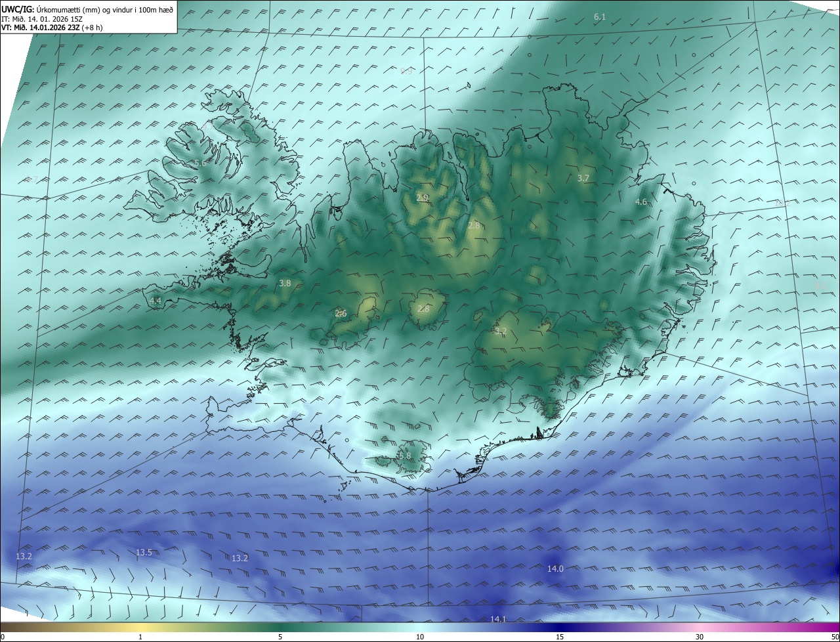Select the 13.5 value label
The height and width of the screenshot is (642, 840).
144,553
